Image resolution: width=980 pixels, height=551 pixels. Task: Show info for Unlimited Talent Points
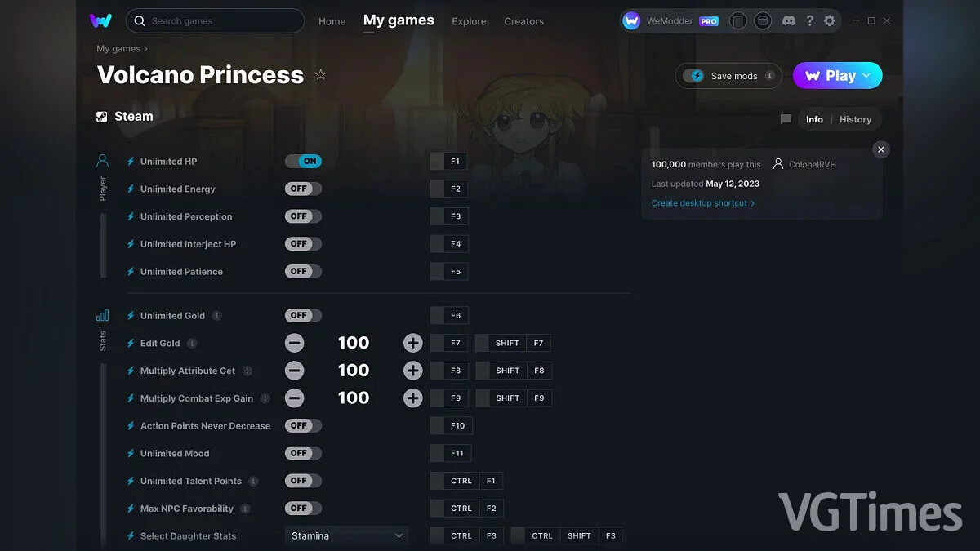point(254,482)
